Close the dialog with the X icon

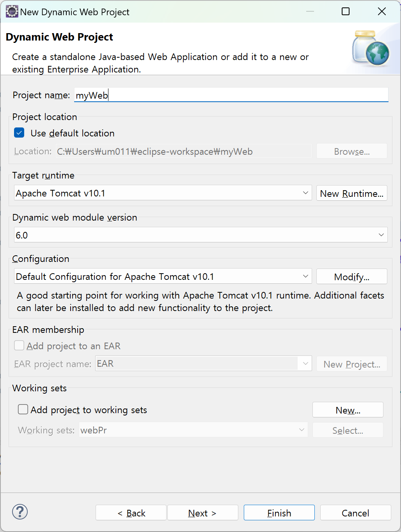pyautogui.click(x=382, y=12)
